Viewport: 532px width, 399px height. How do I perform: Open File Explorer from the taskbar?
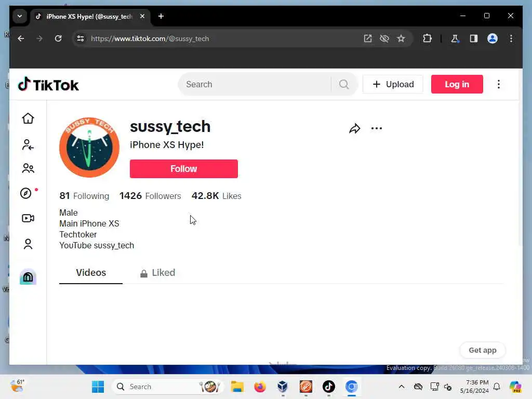pyautogui.click(x=237, y=387)
